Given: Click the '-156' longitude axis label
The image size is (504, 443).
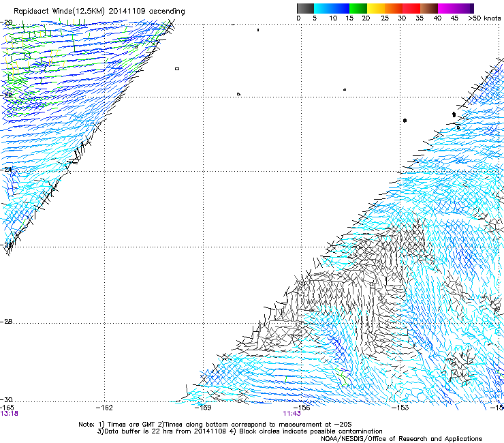Looking at the screenshot, I should coord(302,408).
